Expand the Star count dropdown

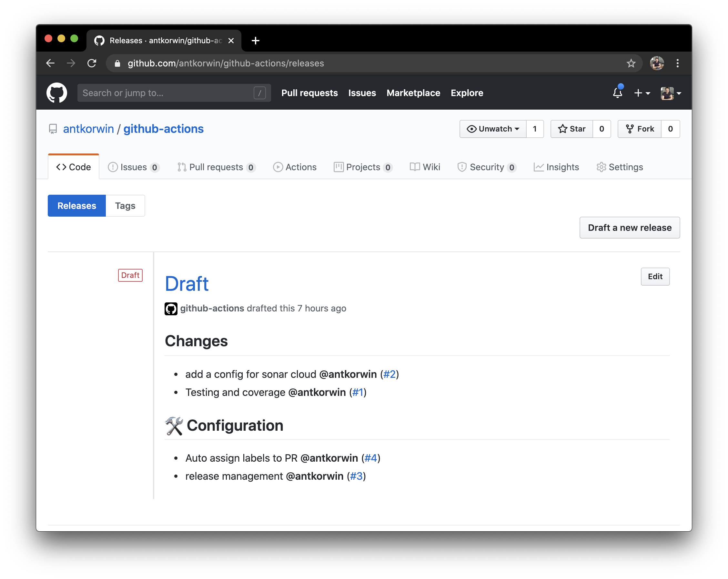(602, 129)
